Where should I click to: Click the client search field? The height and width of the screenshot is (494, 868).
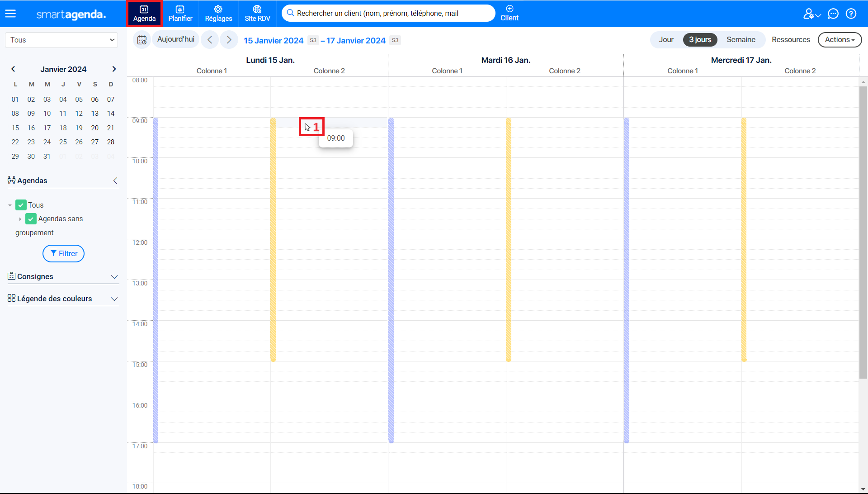[389, 13]
